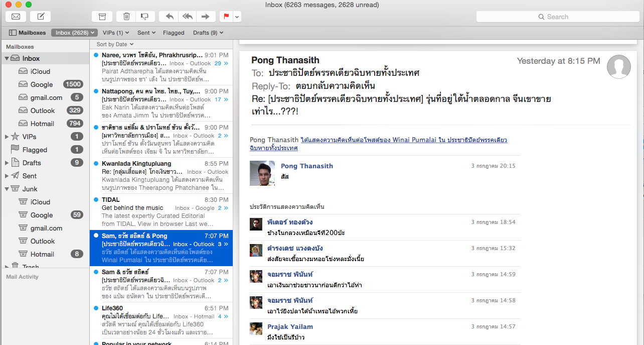Open the Sort by Date dropdown
The height and width of the screenshot is (345, 644).
click(x=114, y=44)
